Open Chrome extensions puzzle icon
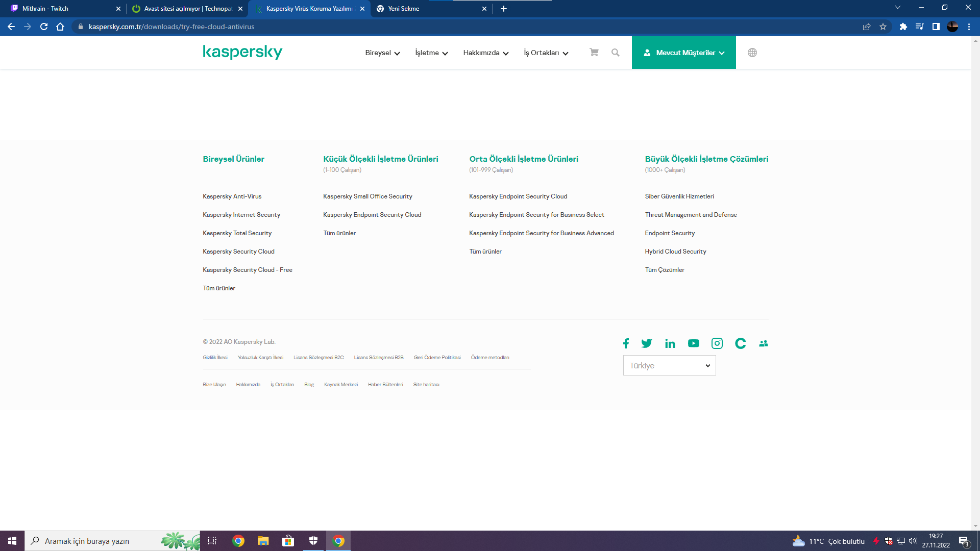This screenshot has width=980, height=551. pos(903,27)
